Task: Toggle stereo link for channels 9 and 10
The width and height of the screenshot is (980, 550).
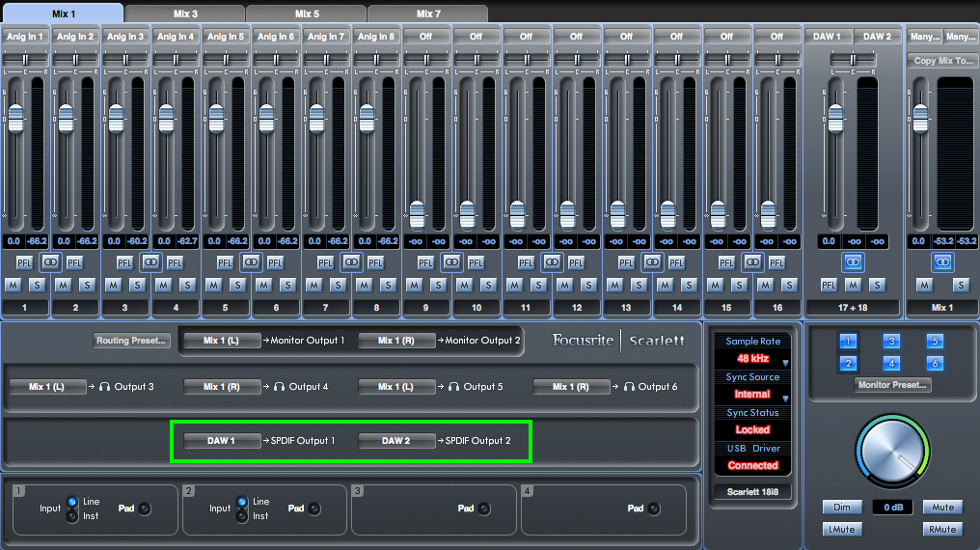Action: [x=451, y=261]
